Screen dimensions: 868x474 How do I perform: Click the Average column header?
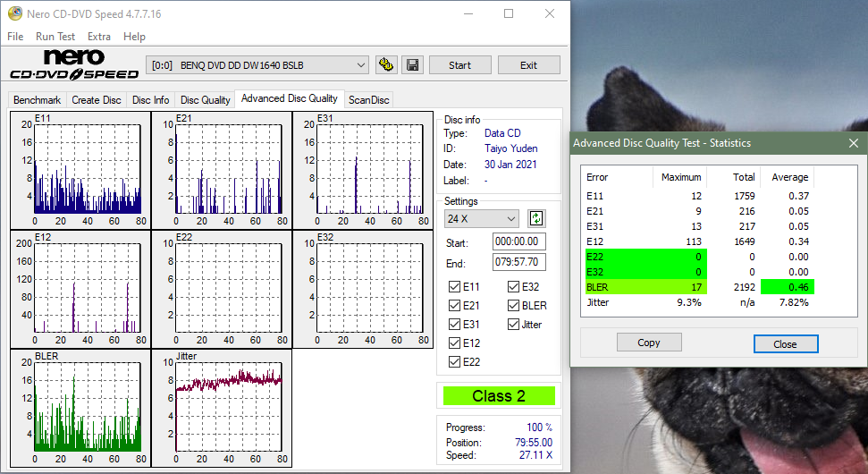(789, 177)
